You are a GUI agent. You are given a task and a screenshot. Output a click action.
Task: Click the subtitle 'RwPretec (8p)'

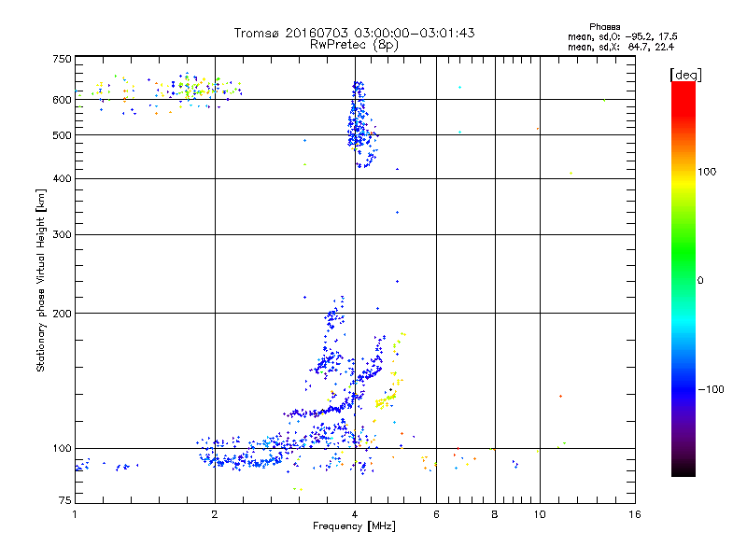click(x=354, y=45)
